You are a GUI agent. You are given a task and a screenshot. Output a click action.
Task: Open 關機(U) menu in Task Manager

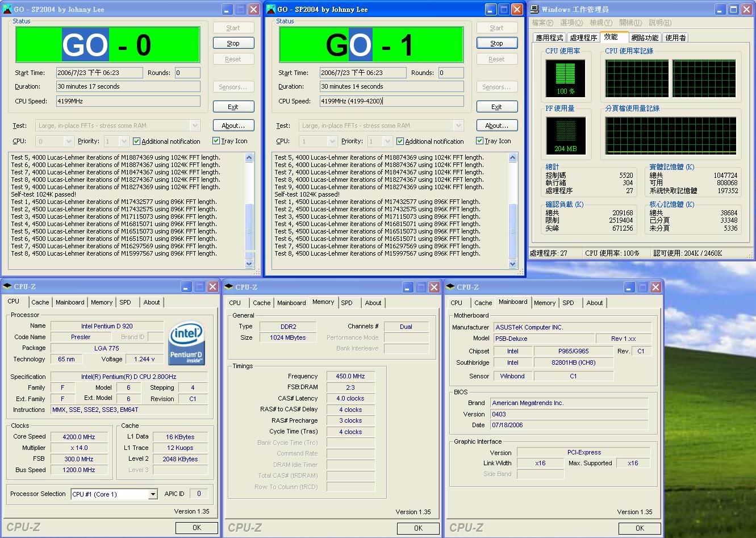tap(630, 23)
